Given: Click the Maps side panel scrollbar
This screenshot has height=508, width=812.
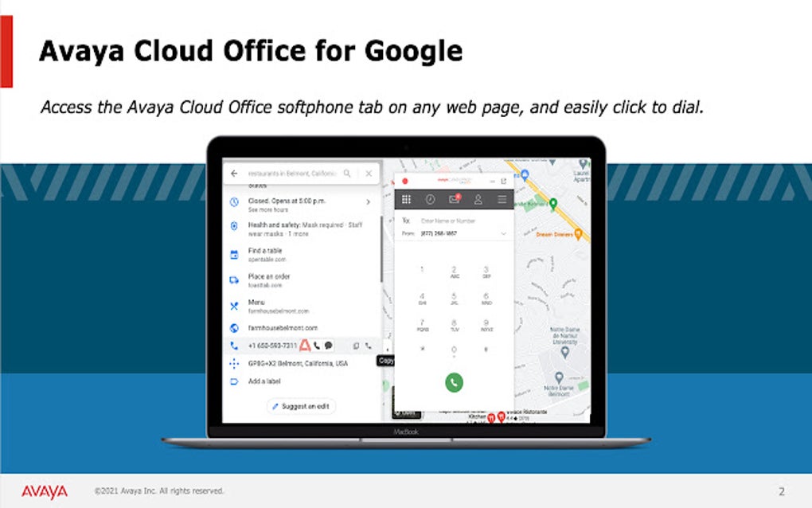Looking at the screenshot, I should pyautogui.click(x=381, y=248).
